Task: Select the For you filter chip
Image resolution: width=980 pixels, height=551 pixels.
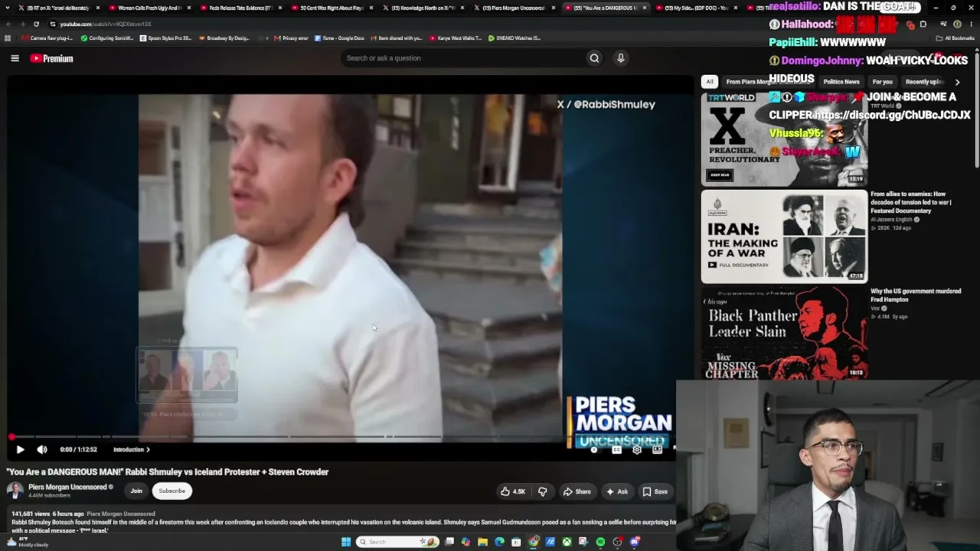Action: click(x=882, y=82)
